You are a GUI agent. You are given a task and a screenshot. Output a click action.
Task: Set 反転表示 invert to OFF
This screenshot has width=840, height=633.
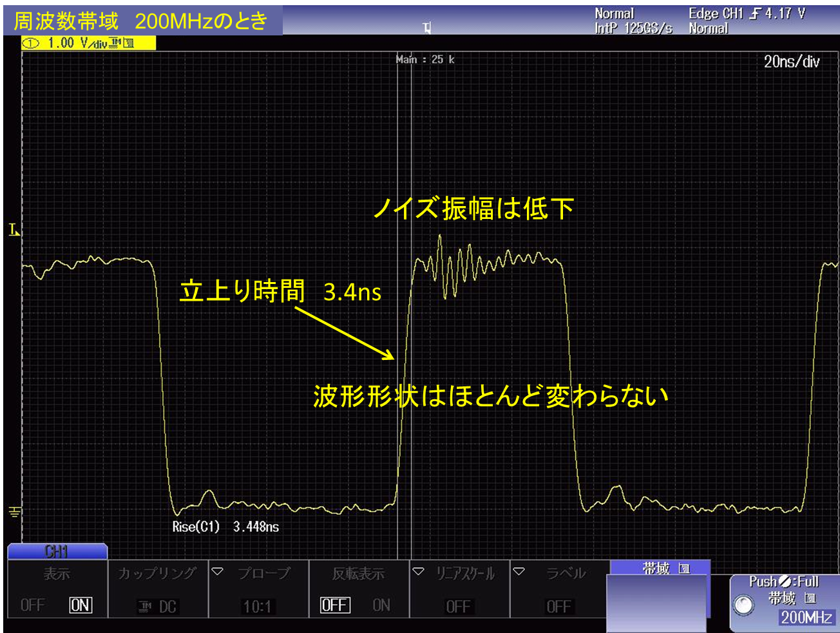[x=335, y=605]
